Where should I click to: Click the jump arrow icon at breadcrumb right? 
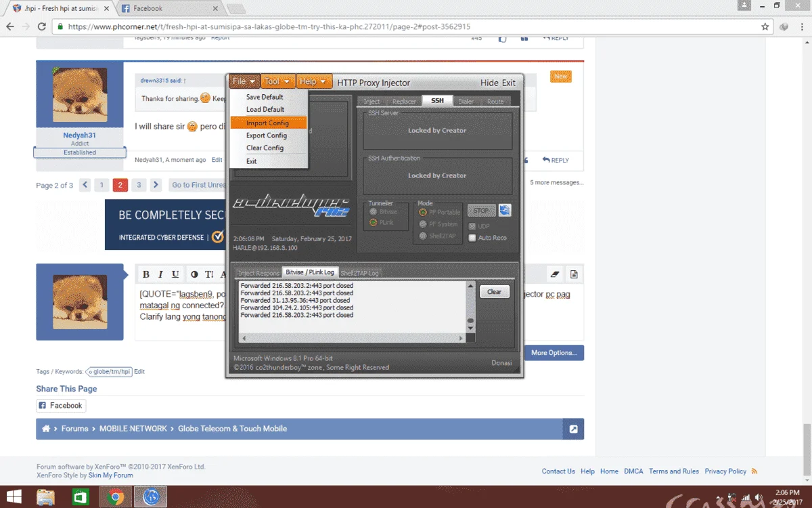(x=573, y=429)
